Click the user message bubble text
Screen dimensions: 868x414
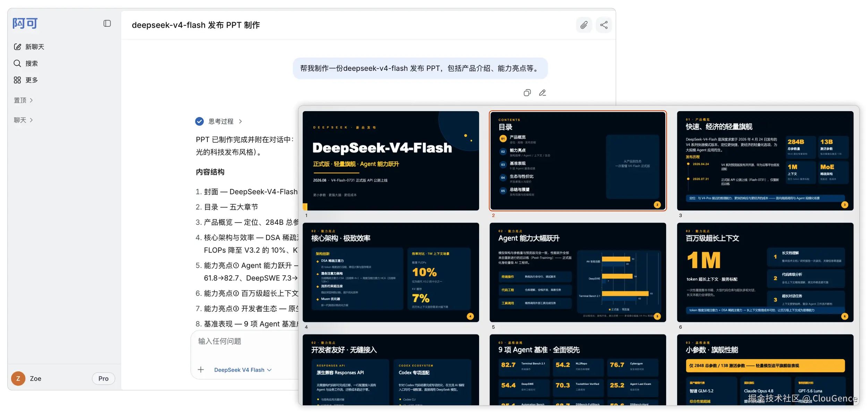click(x=420, y=68)
